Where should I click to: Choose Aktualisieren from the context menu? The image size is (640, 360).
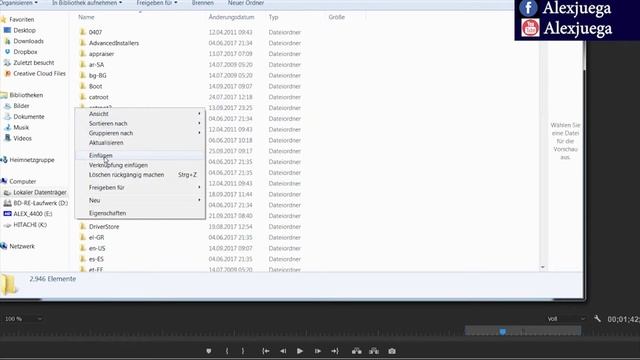[140, 143]
